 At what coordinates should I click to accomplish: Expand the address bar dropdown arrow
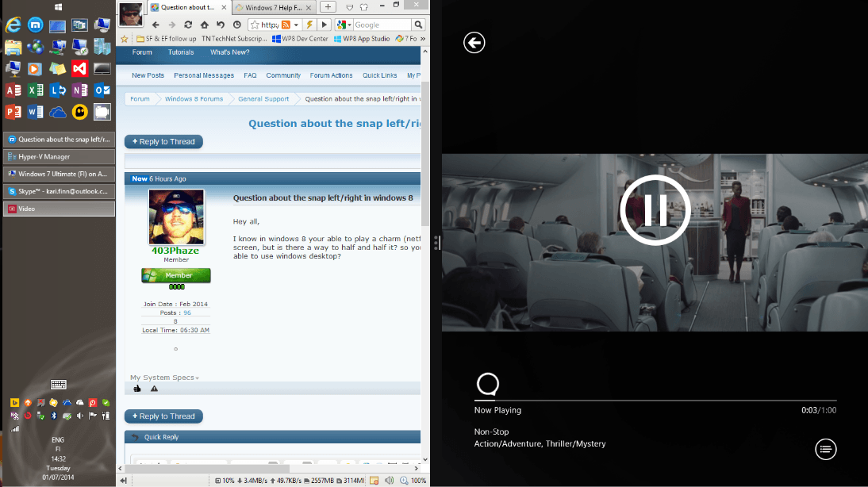click(296, 25)
